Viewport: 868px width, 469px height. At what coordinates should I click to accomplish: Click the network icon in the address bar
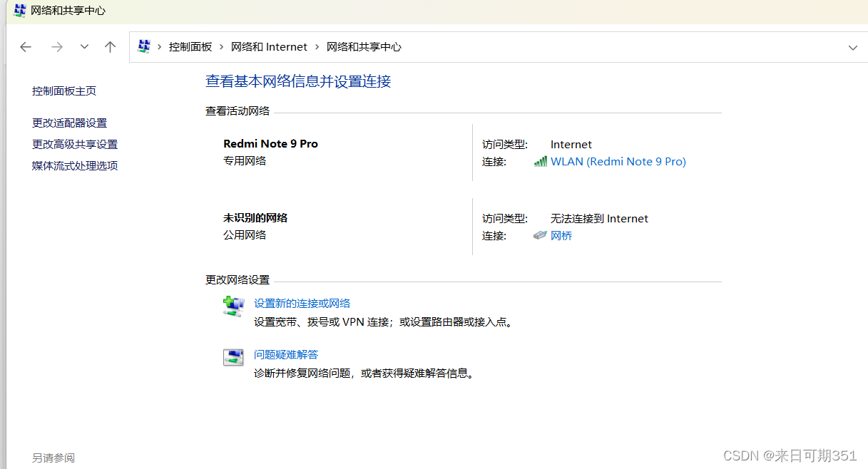coord(143,46)
